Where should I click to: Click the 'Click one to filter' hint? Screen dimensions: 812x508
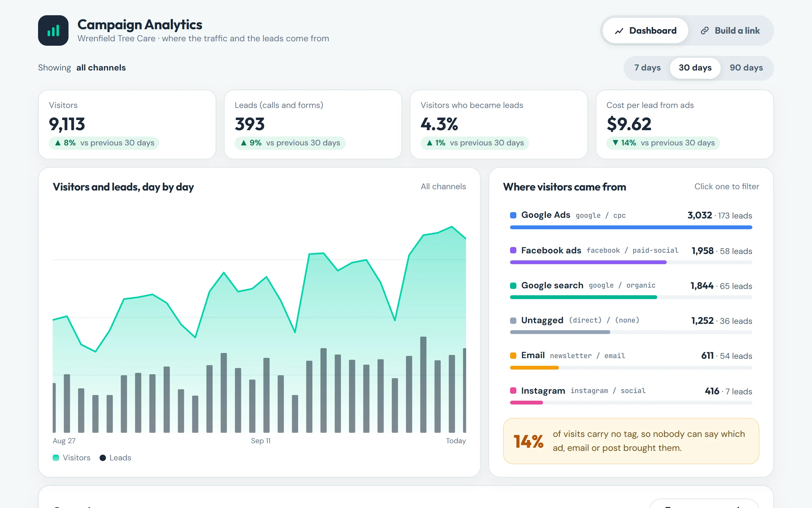(726, 186)
